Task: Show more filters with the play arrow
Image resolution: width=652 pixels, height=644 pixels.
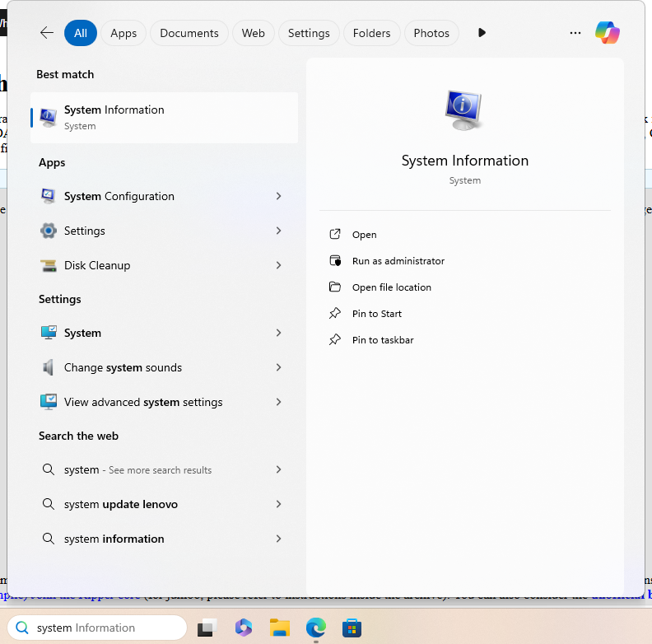Action: coord(482,32)
